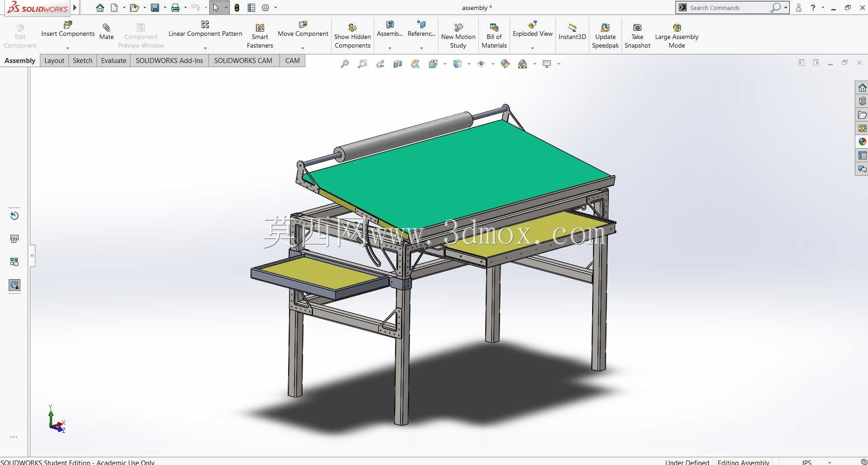Click the Hide/Show Items eye icon
This screenshot has width=868, height=465.
pyautogui.click(x=481, y=64)
